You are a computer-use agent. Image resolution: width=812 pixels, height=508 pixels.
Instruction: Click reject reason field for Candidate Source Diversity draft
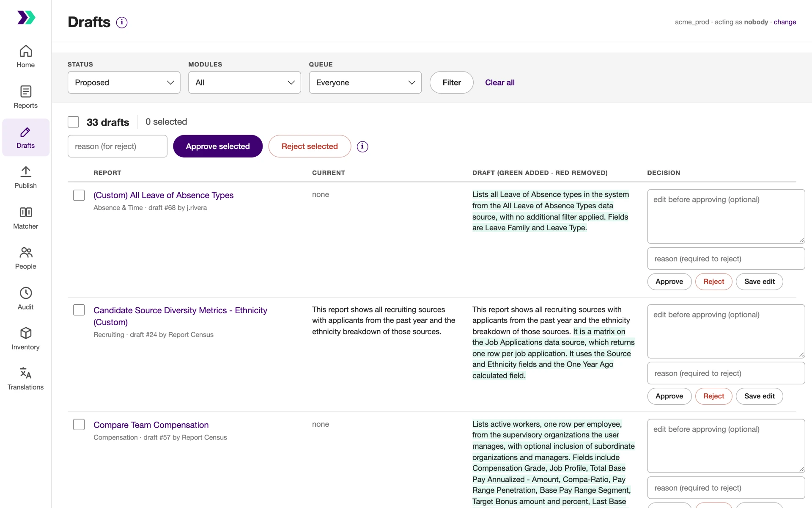click(726, 373)
